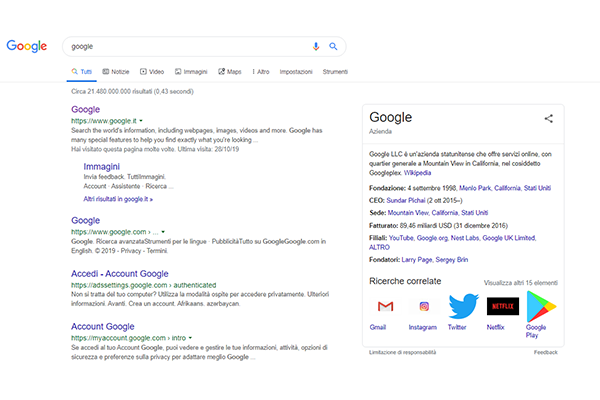Open Google Play text label link
Image resolution: width=600 pixels, height=400 pixels.
pyautogui.click(x=536, y=331)
